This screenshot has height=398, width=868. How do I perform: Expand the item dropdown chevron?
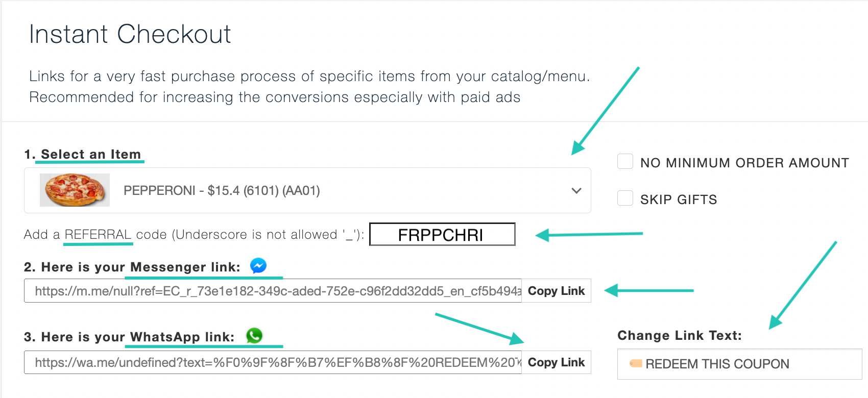576,191
